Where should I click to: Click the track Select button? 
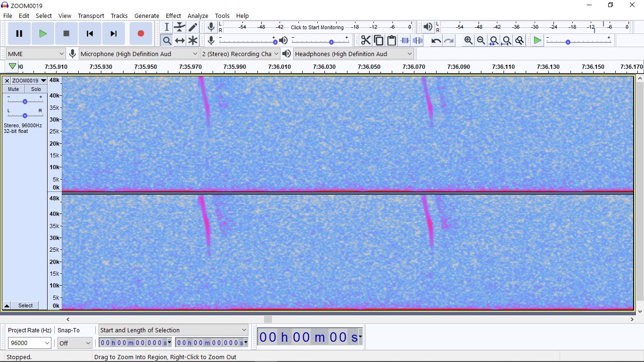(25, 305)
